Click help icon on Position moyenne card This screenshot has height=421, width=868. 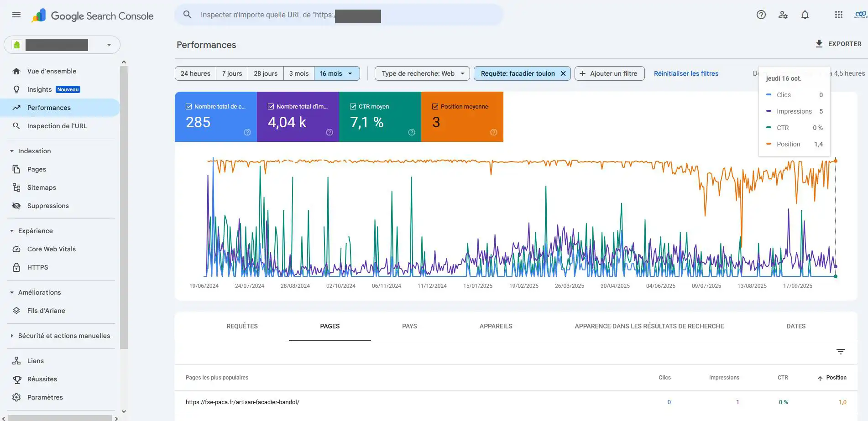(493, 132)
